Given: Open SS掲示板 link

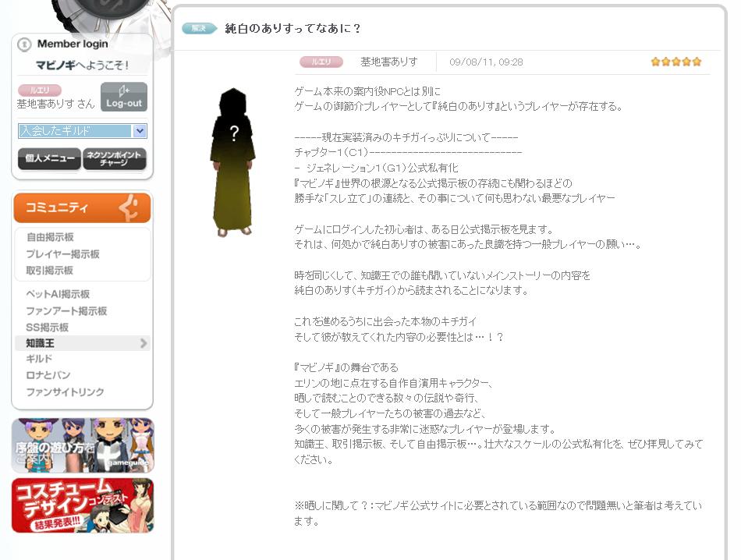Looking at the screenshot, I should pyautogui.click(x=48, y=327).
